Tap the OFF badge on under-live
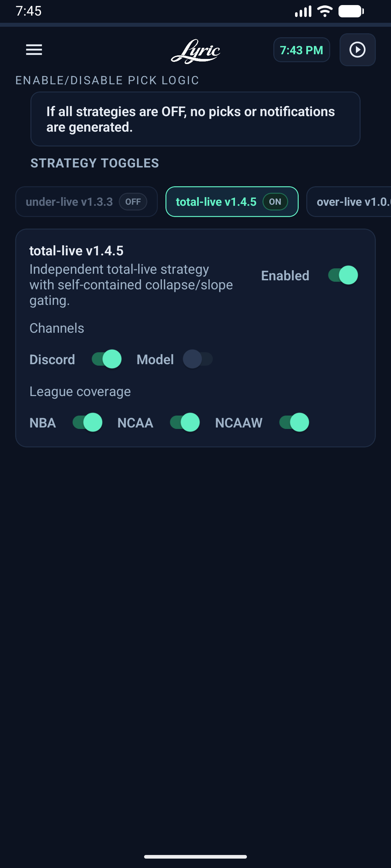 coord(133,201)
